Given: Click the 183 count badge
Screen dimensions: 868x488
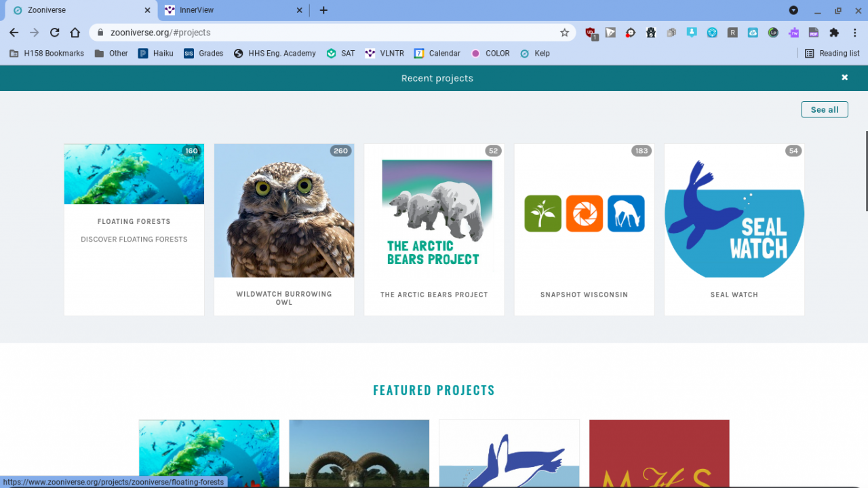Looking at the screenshot, I should (x=641, y=151).
